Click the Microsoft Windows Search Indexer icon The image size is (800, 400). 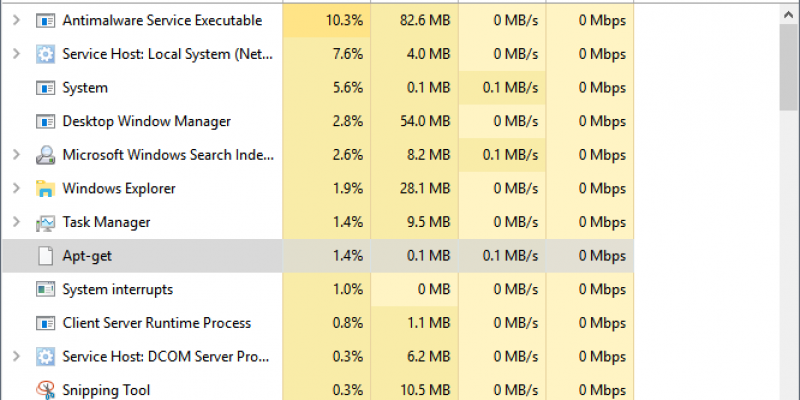(x=45, y=155)
